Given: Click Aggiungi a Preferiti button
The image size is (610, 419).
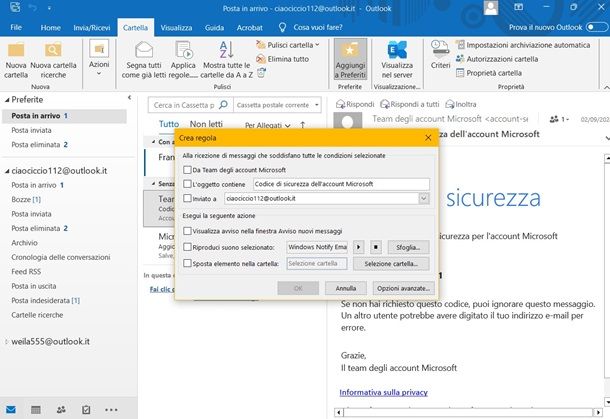Looking at the screenshot, I should (x=350, y=59).
